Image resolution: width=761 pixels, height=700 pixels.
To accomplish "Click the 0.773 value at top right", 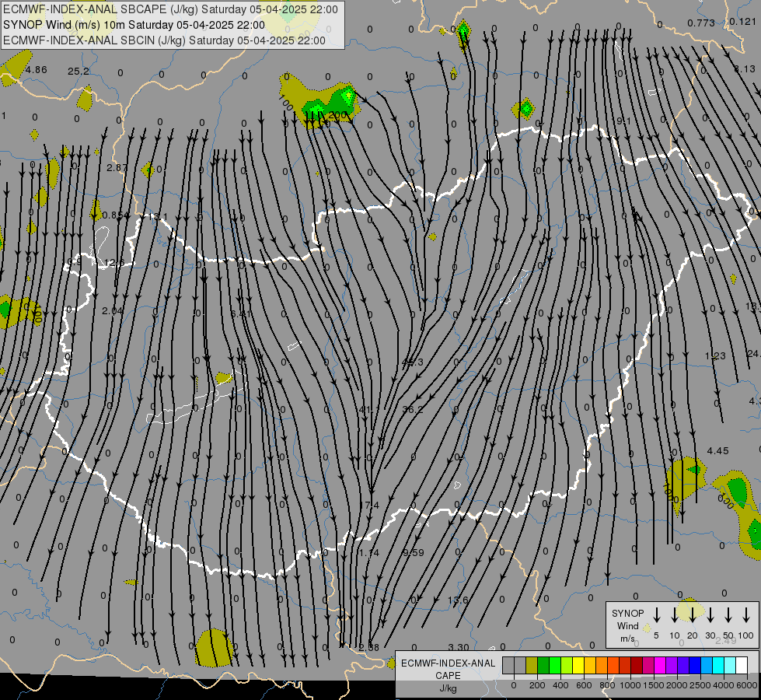I will click(x=701, y=23).
